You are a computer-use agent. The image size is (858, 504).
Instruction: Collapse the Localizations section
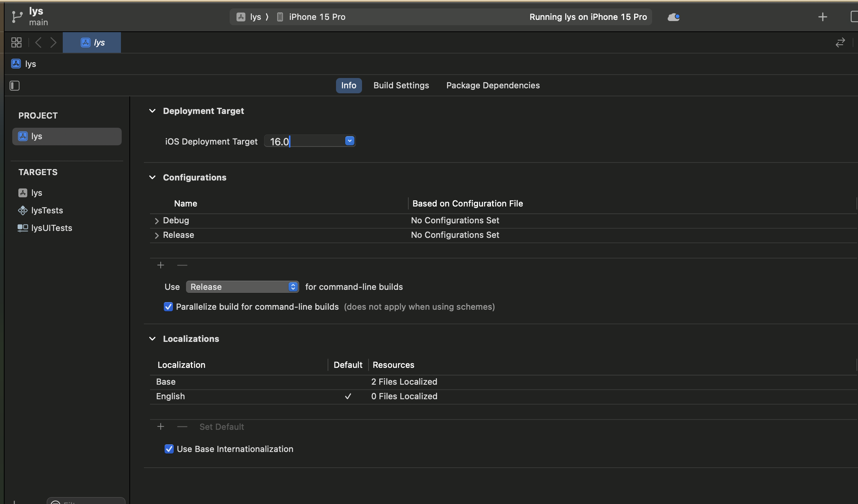pyautogui.click(x=152, y=339)
